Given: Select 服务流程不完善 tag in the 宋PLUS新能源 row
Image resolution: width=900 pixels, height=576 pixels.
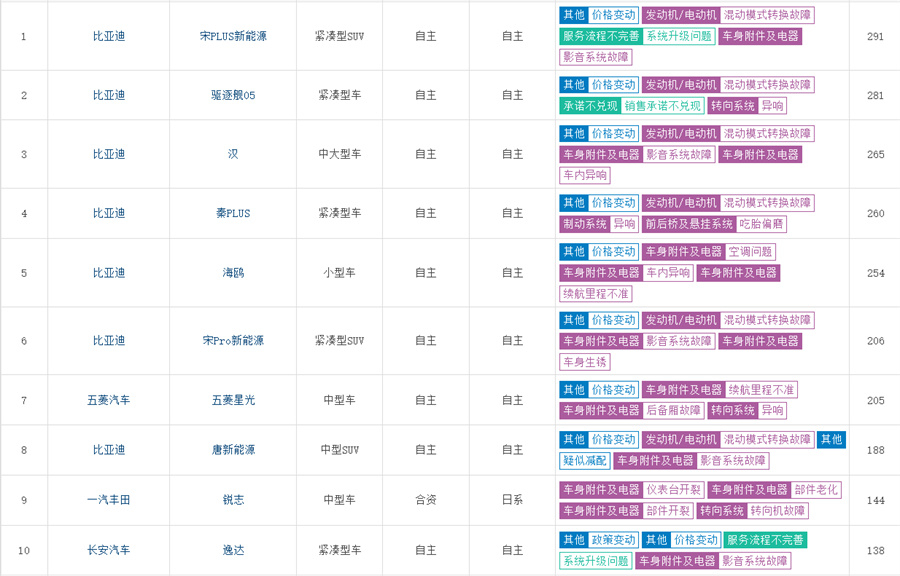Looking at the screenshot, I should coord(600,36).
